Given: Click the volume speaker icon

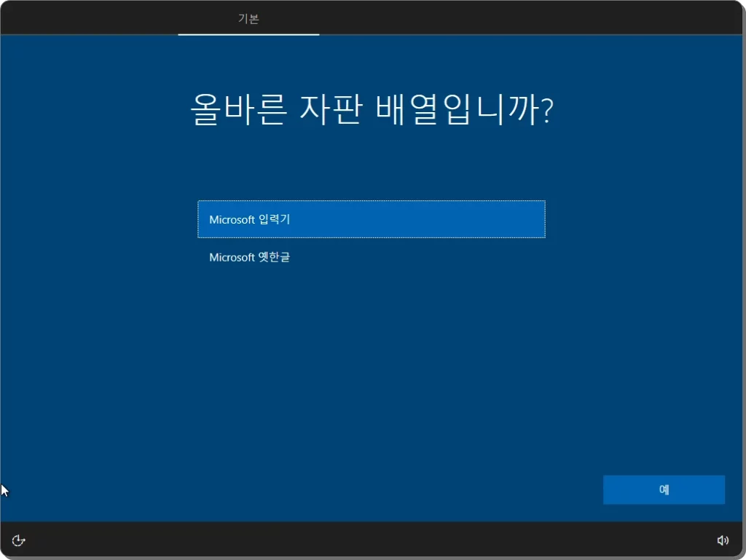Looking at the screenshot, I should (722, 540).
